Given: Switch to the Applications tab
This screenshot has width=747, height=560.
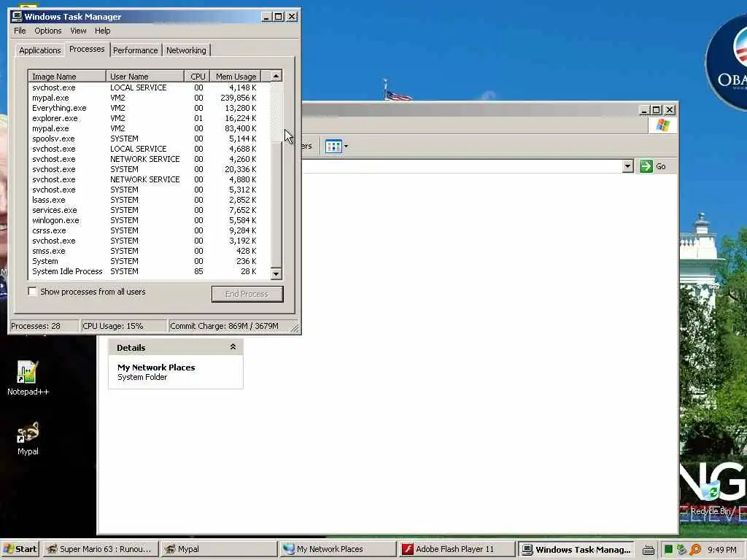Looking at the screenshot, I should [40, 50].
